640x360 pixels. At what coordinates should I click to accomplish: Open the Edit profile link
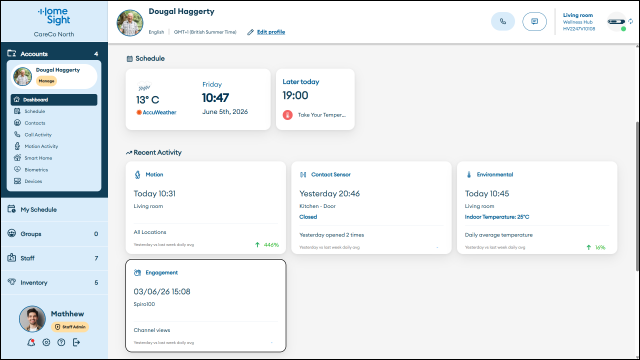tap(271, 32)
